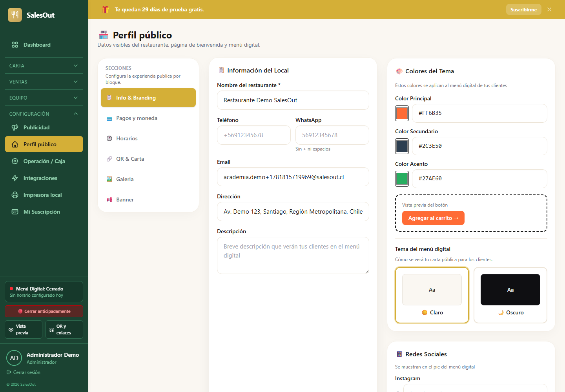Click the SalesOut fork-and-knife logo icon
The image size is (565, 392).
click(15, 15)
